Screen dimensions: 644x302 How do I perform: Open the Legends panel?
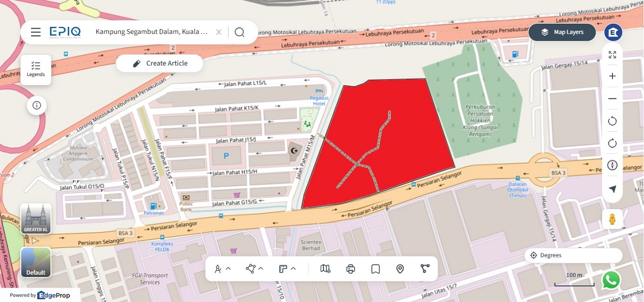pyautogui.click(x=36, y=69)
